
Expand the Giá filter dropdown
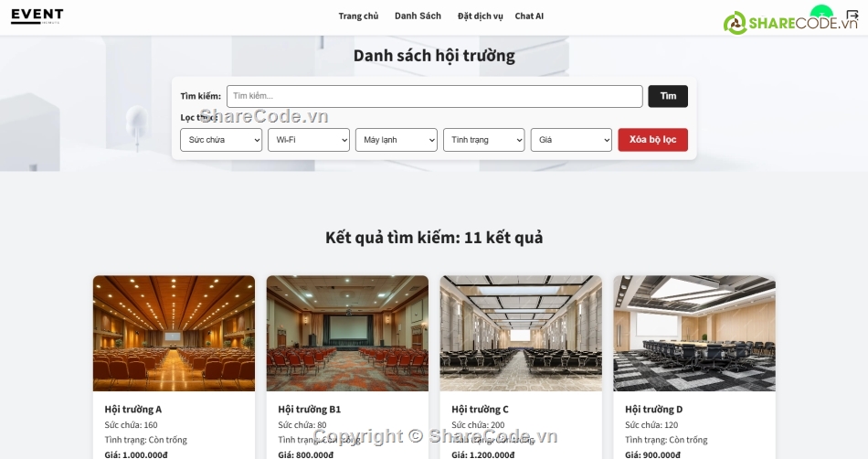click(571, 140)
